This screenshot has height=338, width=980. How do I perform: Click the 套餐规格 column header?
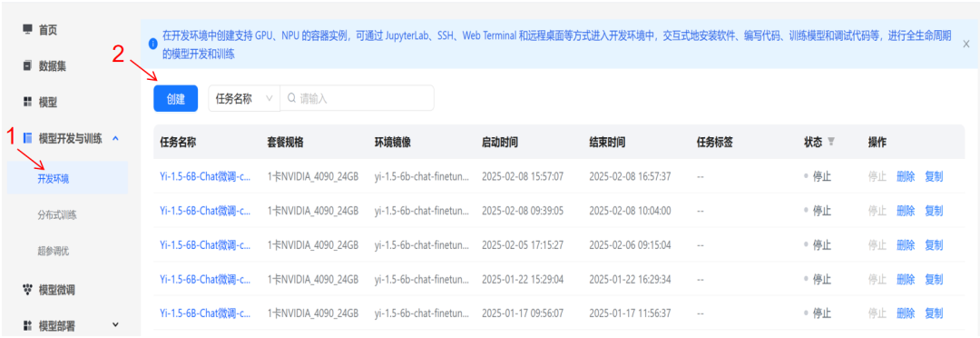[x=286, y=142]
